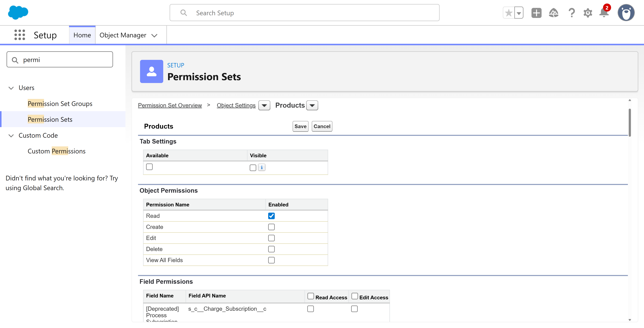Click the info icon beside Visible checkbox
The height and width of the screenshot is (328, 644).
(261, 168)
